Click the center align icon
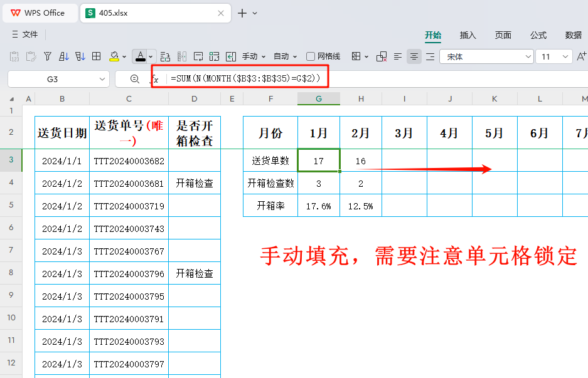This screenshot has height=378, width=588. 414,56
